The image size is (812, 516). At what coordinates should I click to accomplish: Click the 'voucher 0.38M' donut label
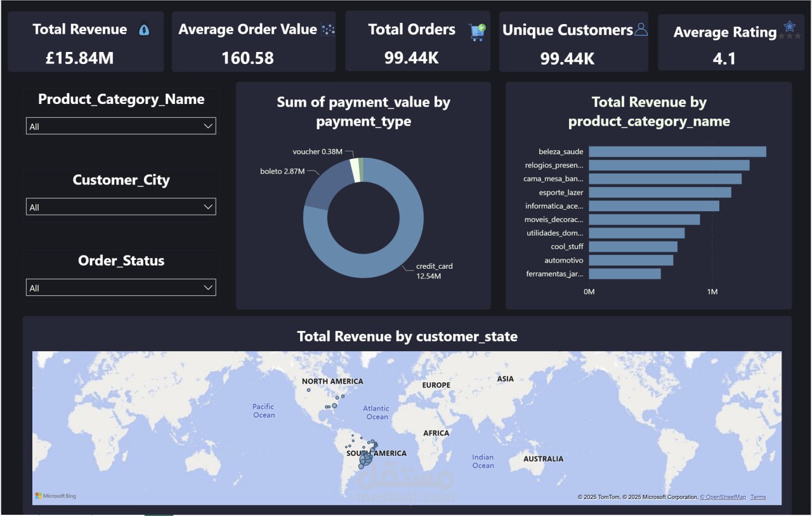click(x=317, y=152)
